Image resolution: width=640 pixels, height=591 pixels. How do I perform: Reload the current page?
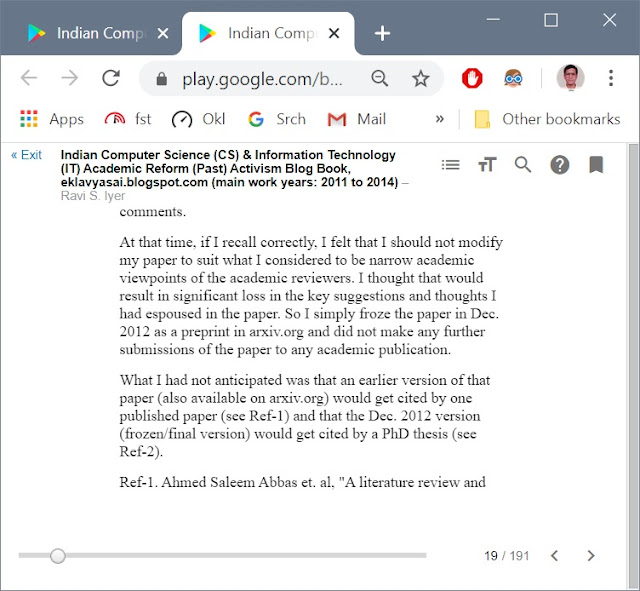point(111,78)
